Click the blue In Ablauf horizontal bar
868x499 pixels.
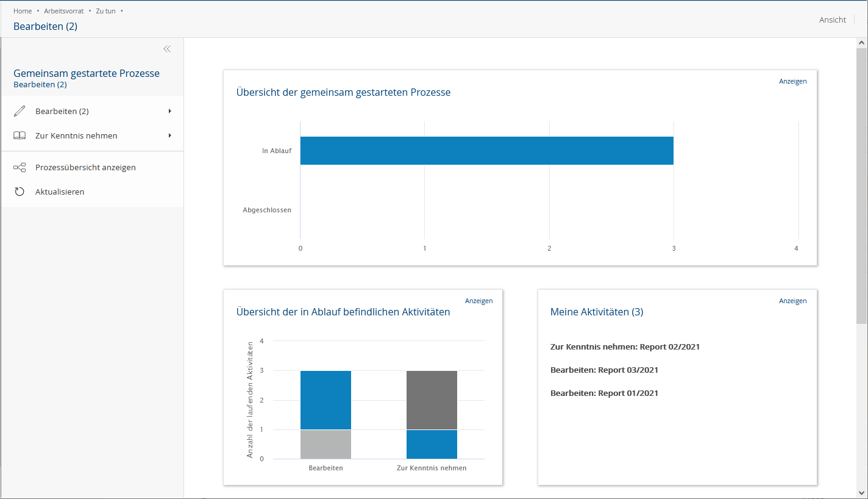487,151
